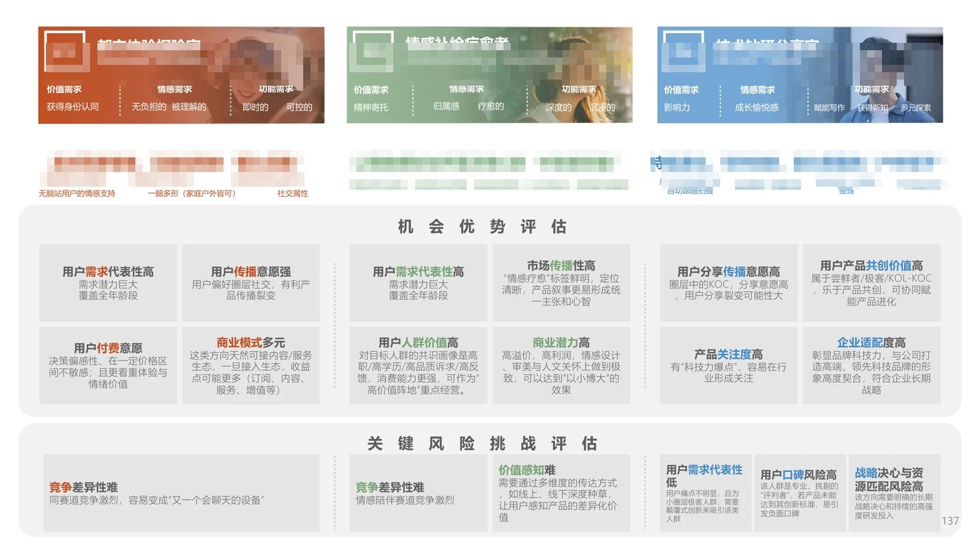Select the 用户需求代表性高 card with orange highlight

click(108, 283)
